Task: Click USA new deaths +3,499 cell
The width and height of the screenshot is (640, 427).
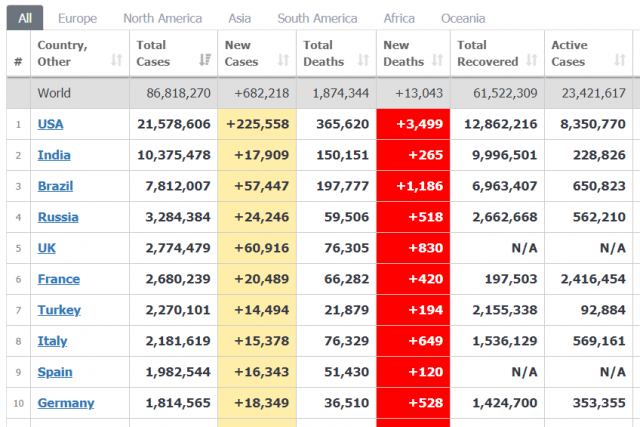Action: (x=413, y=124)
